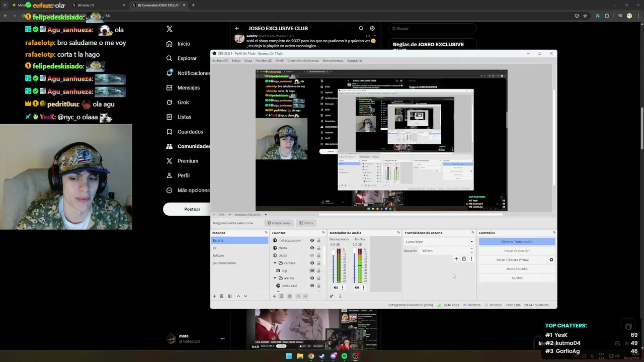Open Ayuda menu in OBS

(x=354, y=60)
